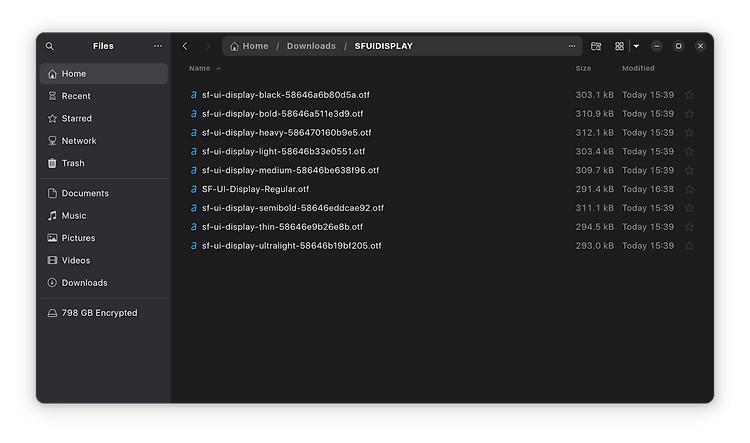Click font icon of the medium .otf file

tap(193, 170)
